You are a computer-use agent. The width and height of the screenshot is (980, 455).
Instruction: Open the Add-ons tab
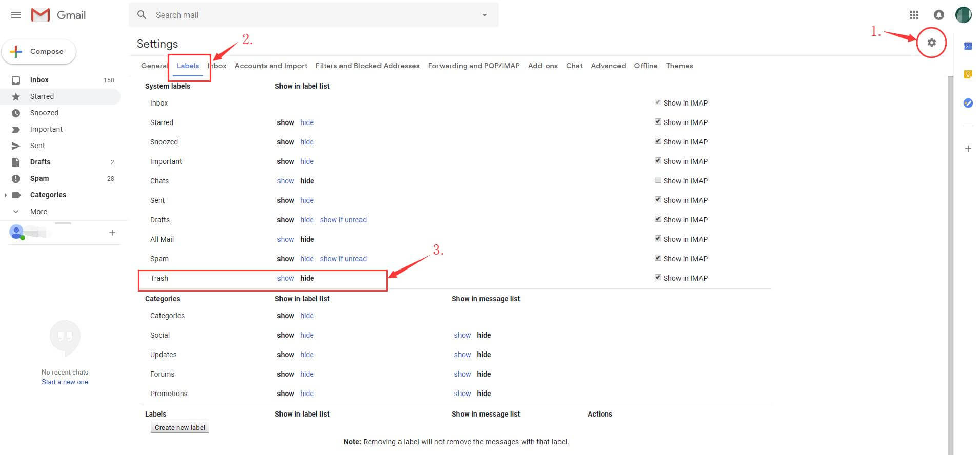[543, 66]
